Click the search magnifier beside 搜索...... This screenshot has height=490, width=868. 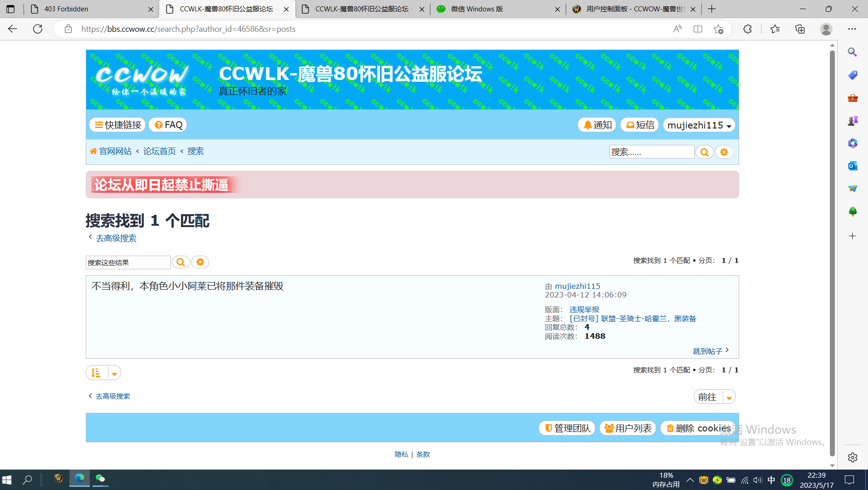point(704,152)
